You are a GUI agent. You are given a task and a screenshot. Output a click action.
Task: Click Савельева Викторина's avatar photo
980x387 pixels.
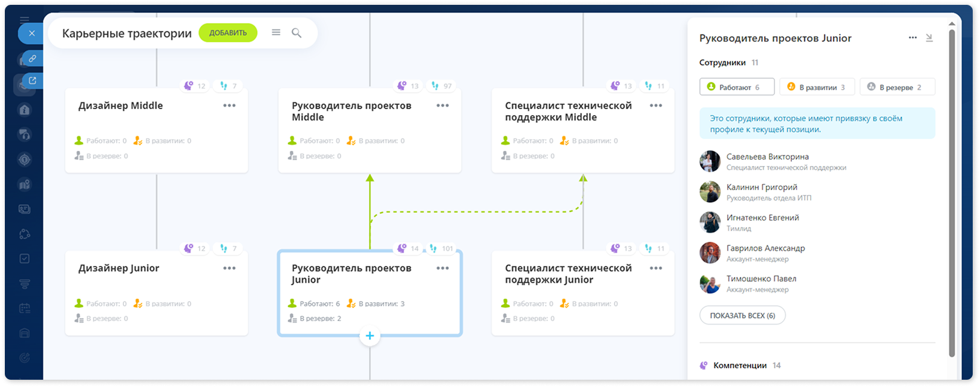tap(710, 162)
